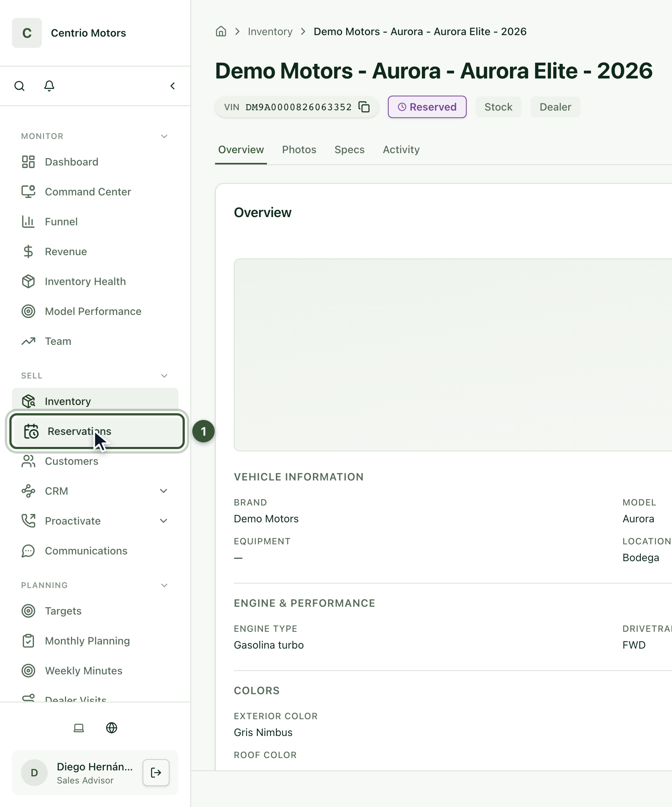Expand the CRM submenu chevron

point(164,491)
